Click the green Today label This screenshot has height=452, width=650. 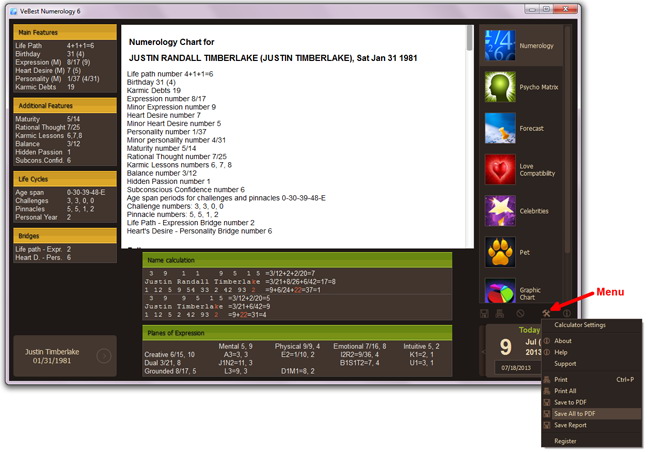click(529, 330)
